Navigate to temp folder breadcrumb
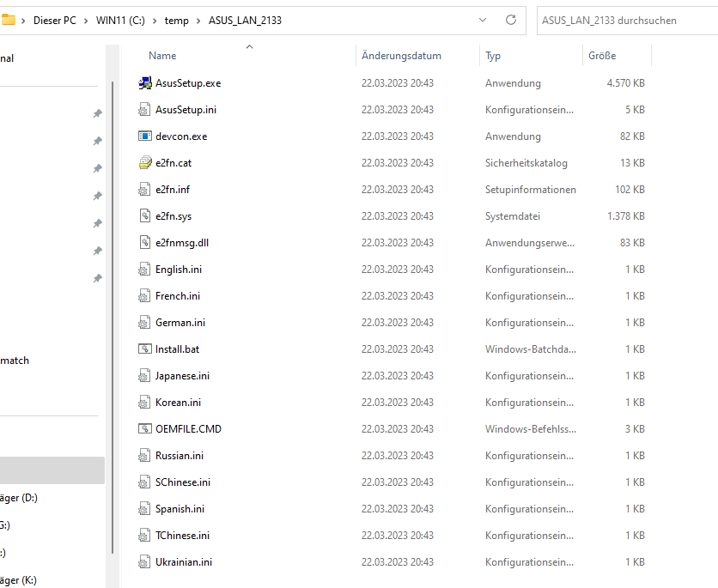This screenshot has height=588, width=718. (x=177, y=21)
